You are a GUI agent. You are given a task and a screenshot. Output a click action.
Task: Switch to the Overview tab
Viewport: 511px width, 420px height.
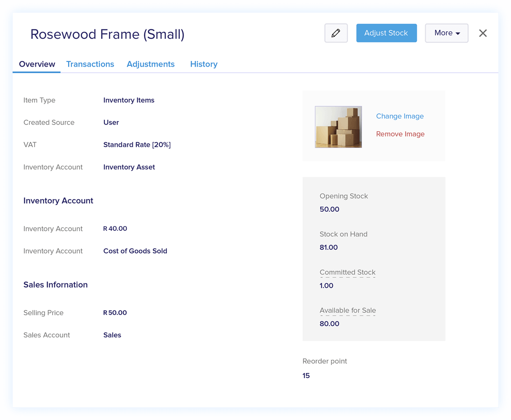tap(37, 64)
